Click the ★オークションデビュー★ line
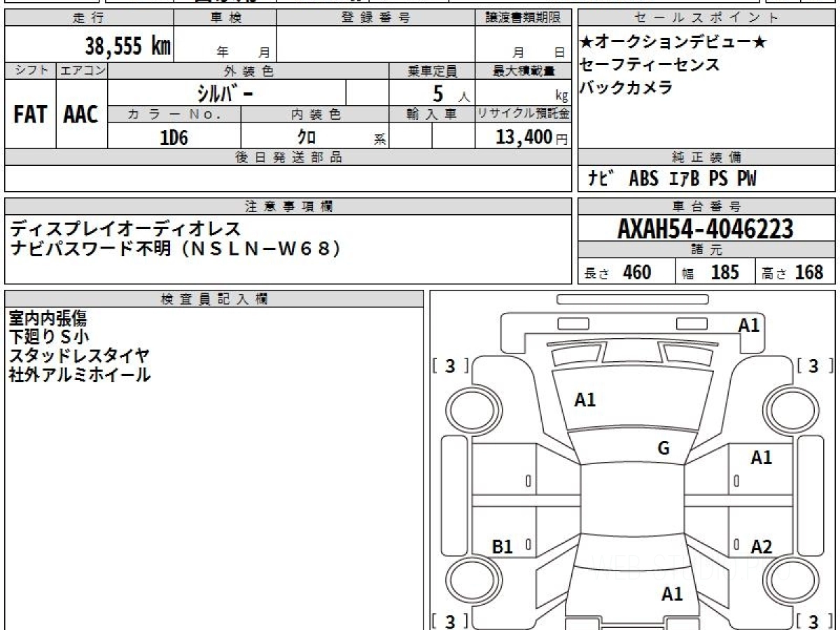 tap(673, 42)
